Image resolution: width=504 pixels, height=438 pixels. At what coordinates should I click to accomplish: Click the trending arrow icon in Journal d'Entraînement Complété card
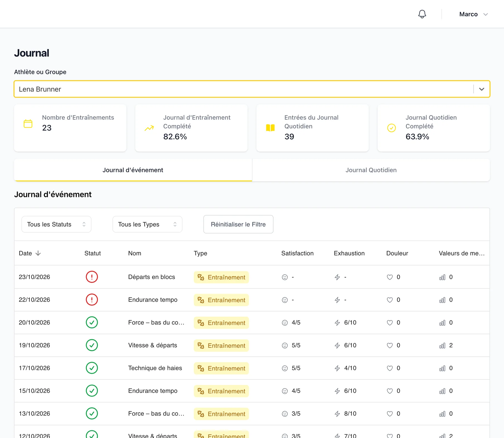click(149, 128)
